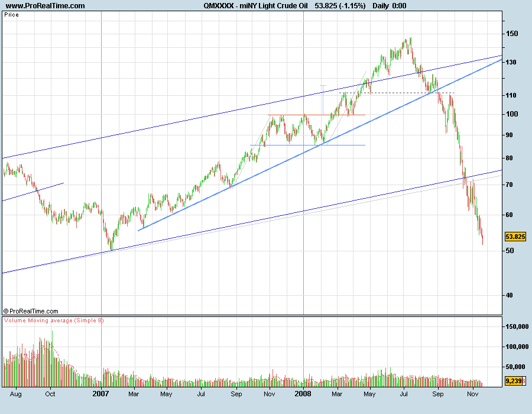Select the Volume Moving average (Simple 8) label
The width and height of the screenshot is (532, 414).
[x=54, y=321]
